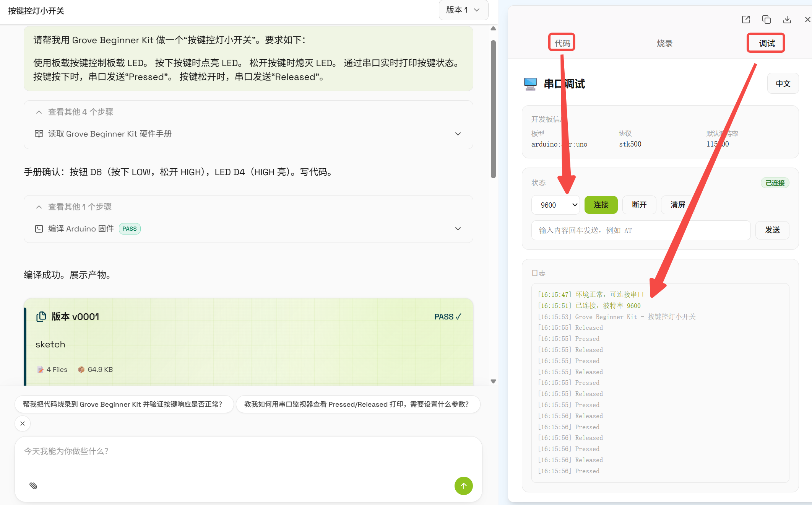Screen dimensions: 812x505
Task: Click the green 连接 button
Action: [x=601, y=205]
